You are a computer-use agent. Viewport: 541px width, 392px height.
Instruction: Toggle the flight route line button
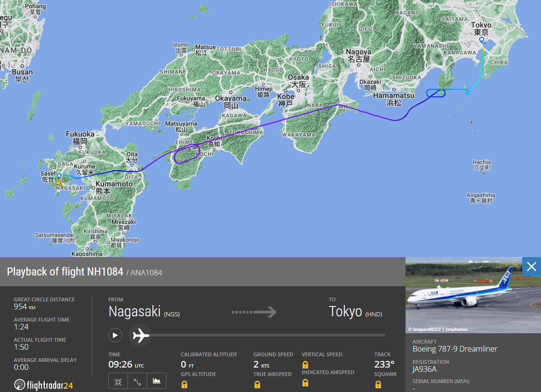137,381
